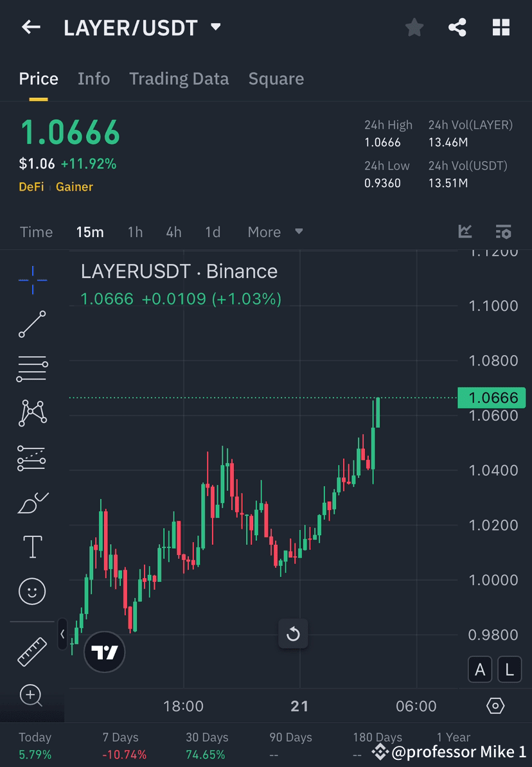Viewport: 532px width, 767px height.
Task: Tap the chart refresh button
Action: point(293,633)
